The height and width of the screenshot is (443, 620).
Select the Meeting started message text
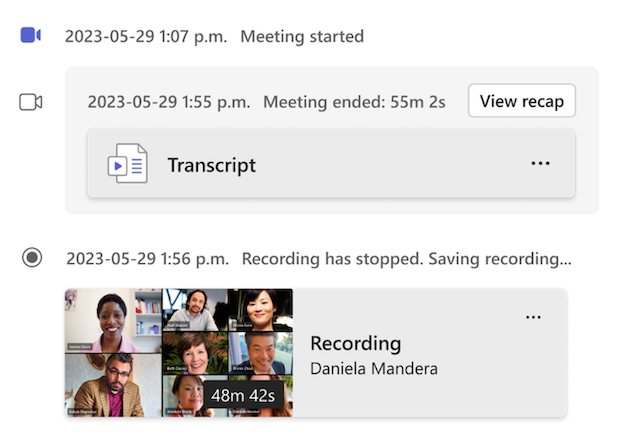pyautogui.click(x=302, y=36)
